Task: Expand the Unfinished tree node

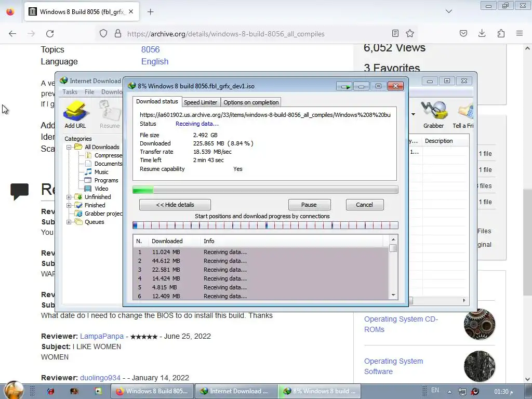Action: coord(69,197)
